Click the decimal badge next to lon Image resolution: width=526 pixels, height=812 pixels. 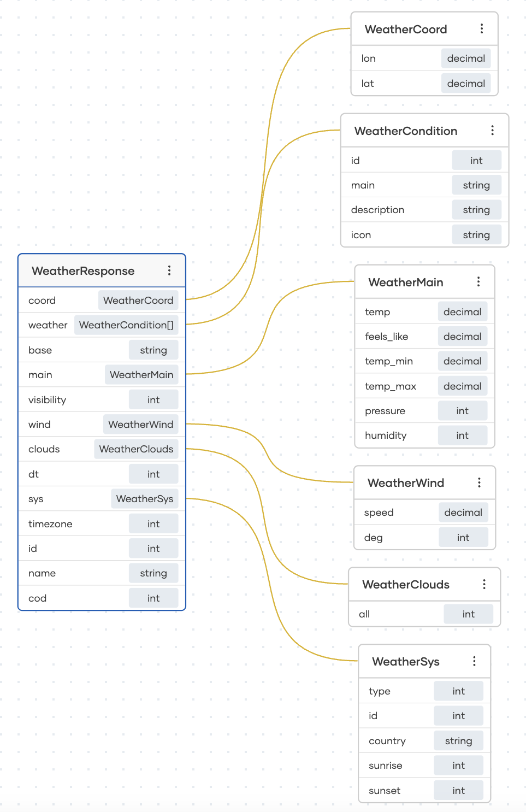(x=466, y=58)
